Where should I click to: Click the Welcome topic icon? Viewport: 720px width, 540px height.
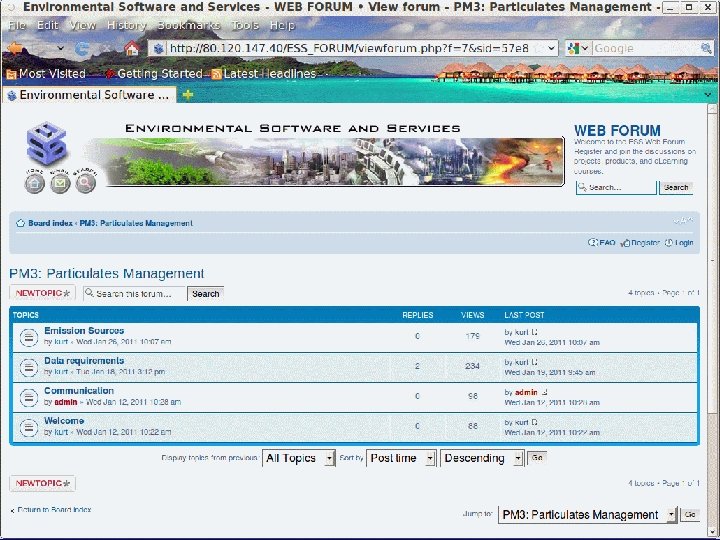coord(28,428)
